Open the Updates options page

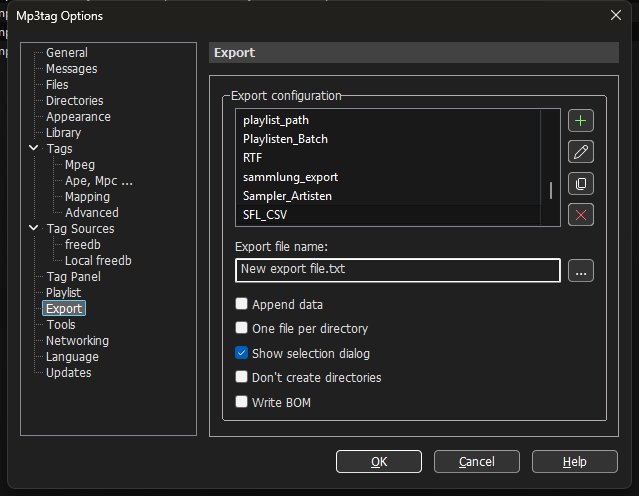tap(68, 373)
